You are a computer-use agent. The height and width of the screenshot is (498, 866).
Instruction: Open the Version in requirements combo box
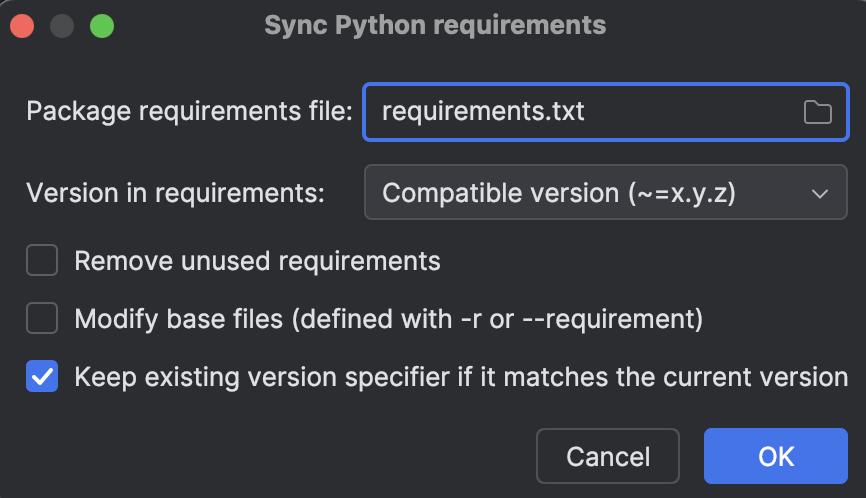tap(606, 192)
